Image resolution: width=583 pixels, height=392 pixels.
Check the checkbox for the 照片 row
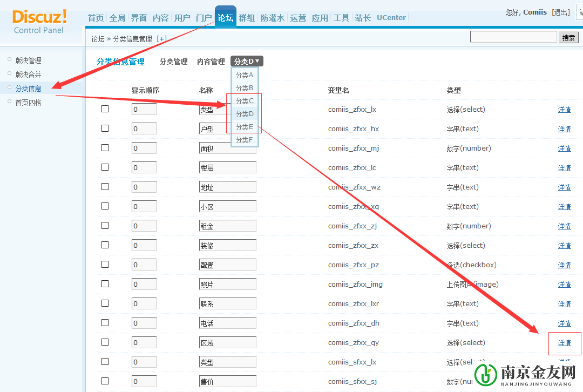click(104, 283)
